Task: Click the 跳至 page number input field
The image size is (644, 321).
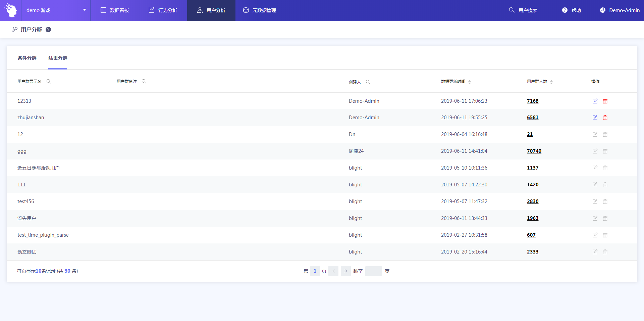Action: 373,271
